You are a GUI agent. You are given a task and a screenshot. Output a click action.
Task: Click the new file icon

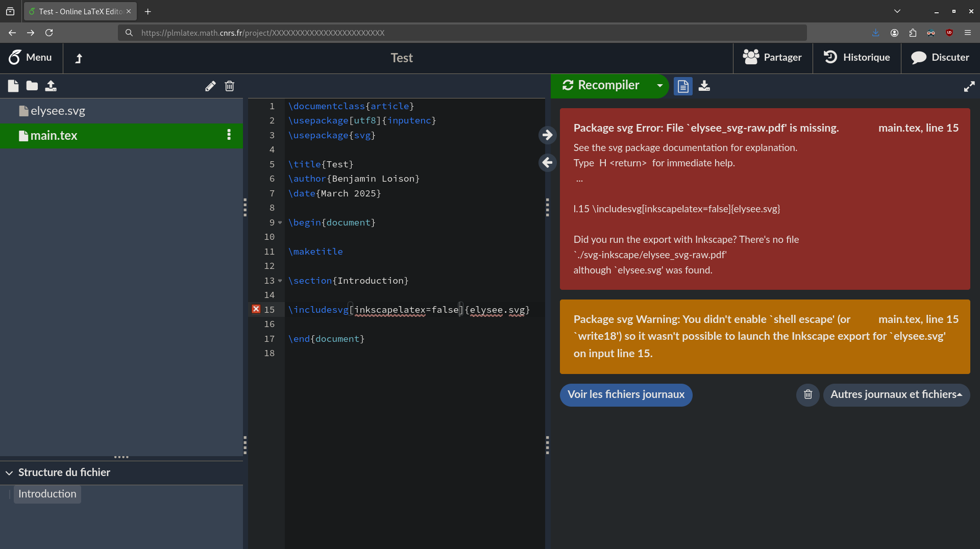point(13,86)
